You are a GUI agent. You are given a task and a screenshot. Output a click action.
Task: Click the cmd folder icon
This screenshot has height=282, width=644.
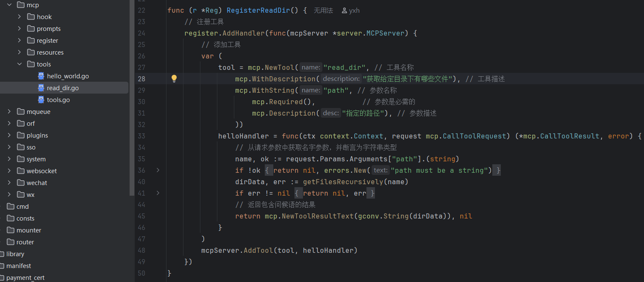click(11, 207)
